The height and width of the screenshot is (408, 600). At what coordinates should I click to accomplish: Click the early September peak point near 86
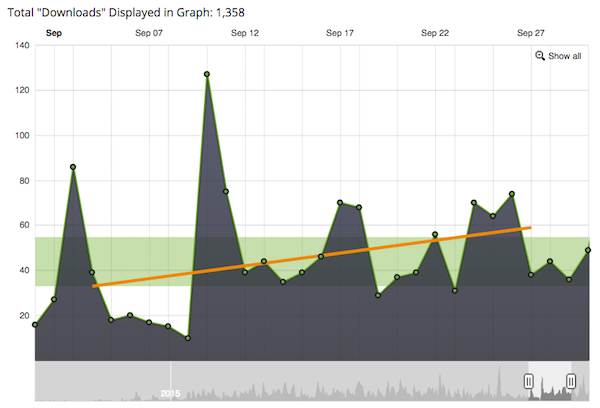pyautogui.click(x=73, y=167)
